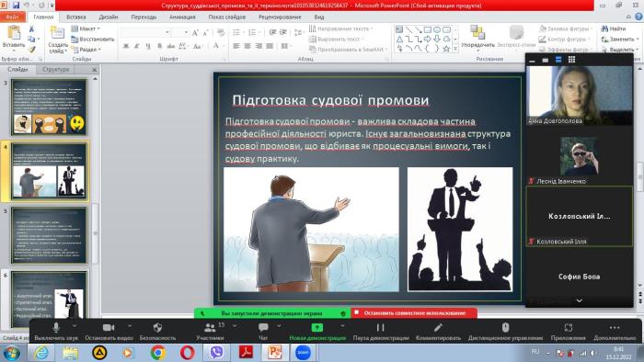The width and height of the screenshot is (644, 362).
Task: Open the Файл tab
Action: click(12, 17)
